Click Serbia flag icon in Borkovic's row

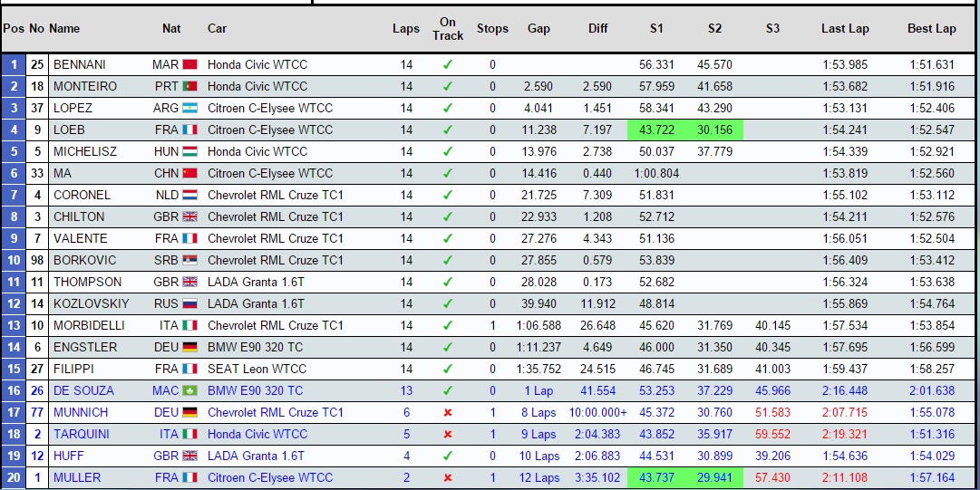(x=189, y=261)
